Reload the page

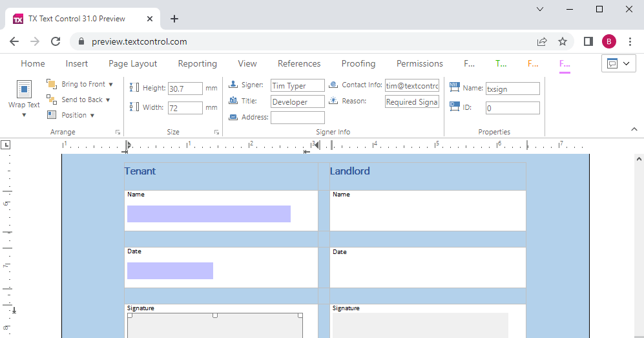click(56, 41)
